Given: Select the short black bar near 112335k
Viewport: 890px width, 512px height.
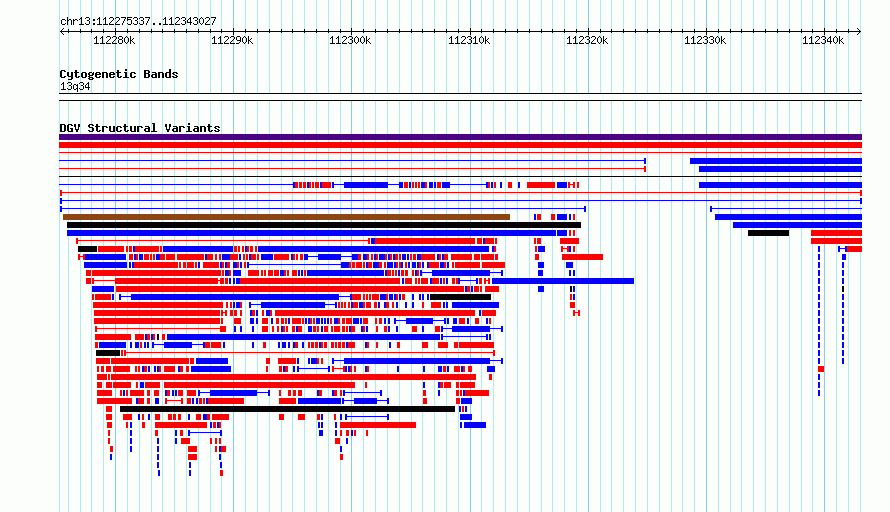Looking at the screenshot, I should tap(769, 233).
